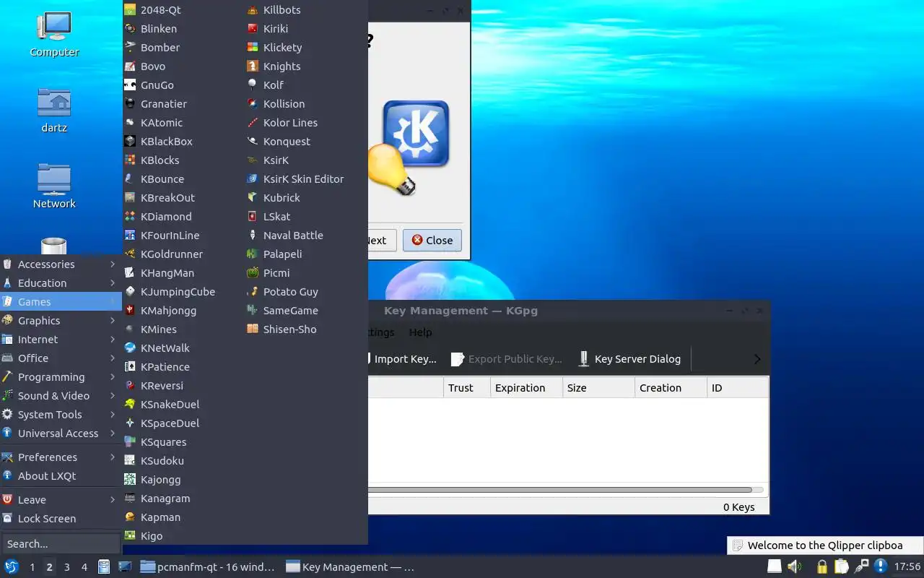The image size is (924, 578).
Task: Launch KAtomic
Action: (x=184, y=123)
